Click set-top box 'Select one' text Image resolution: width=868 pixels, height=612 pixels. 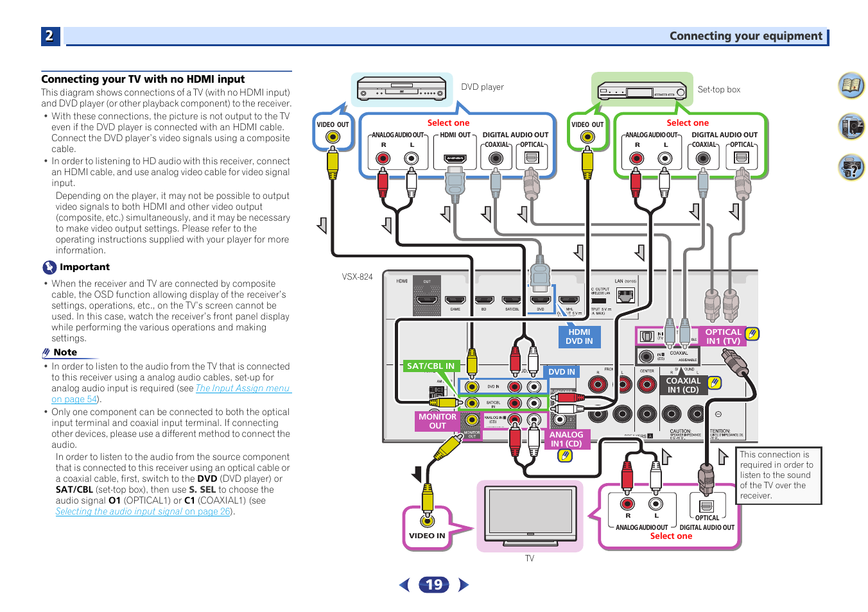pyautogui.click(x=688, y=123)
